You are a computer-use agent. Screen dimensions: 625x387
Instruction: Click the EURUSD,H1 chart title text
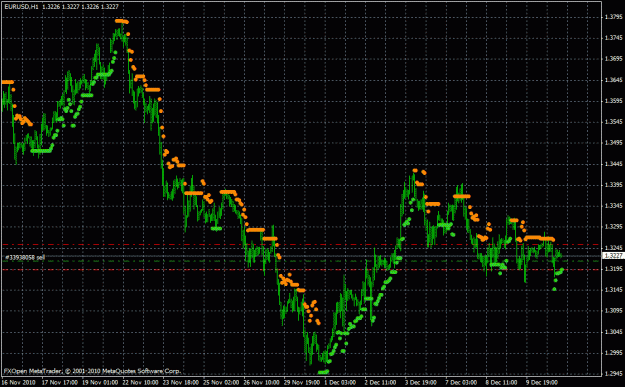pos(22,6)
